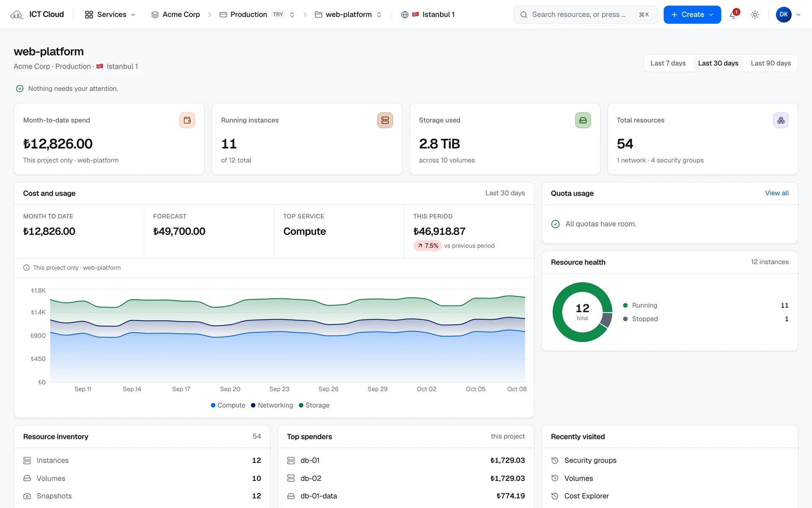This screenshot has height=508, width=812.
Task: Click the Snapshots row count 12
Action: [x=256, y=496]
